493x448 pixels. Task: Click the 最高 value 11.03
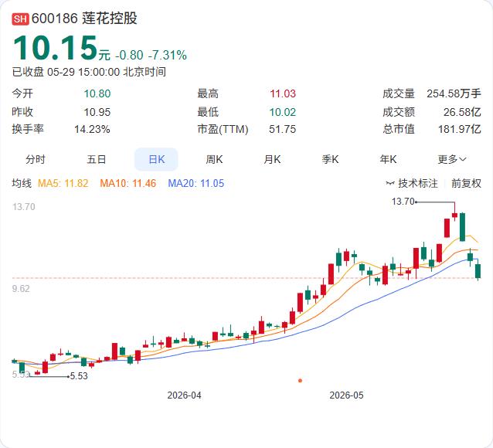pyautogui.click(x=283, y=93)
